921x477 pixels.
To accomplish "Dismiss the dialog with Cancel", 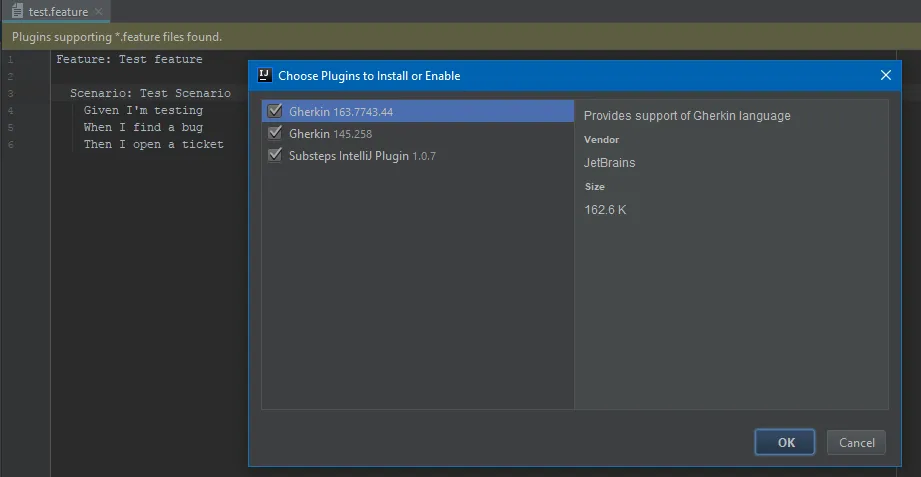I will click(x=856, y=442).
